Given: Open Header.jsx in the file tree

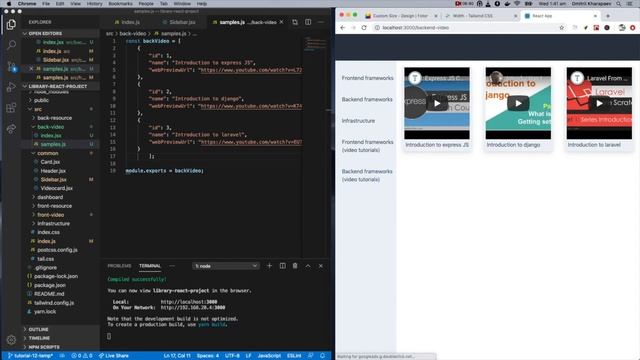Looking at the screenshot, I should coord(53,171).
